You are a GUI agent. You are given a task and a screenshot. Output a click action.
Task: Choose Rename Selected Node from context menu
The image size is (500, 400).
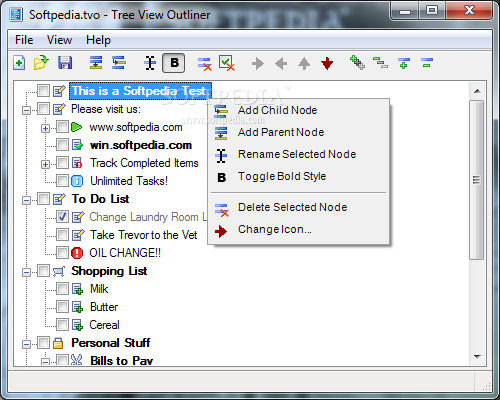coord(299,154)
